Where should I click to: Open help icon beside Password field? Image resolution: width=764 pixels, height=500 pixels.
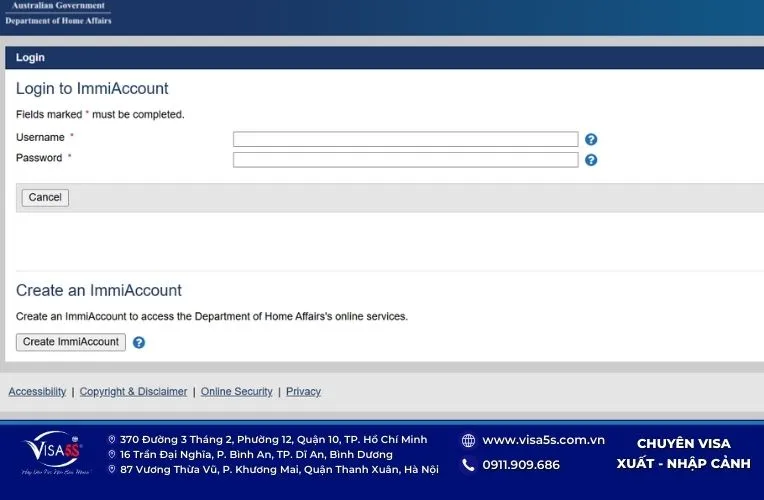(x=591, y=160)
